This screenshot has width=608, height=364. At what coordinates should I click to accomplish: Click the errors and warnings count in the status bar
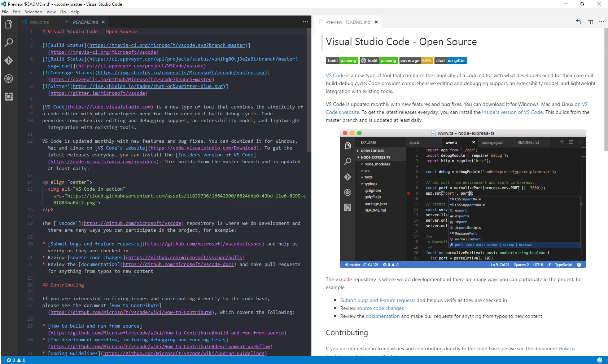click(16, 360)
